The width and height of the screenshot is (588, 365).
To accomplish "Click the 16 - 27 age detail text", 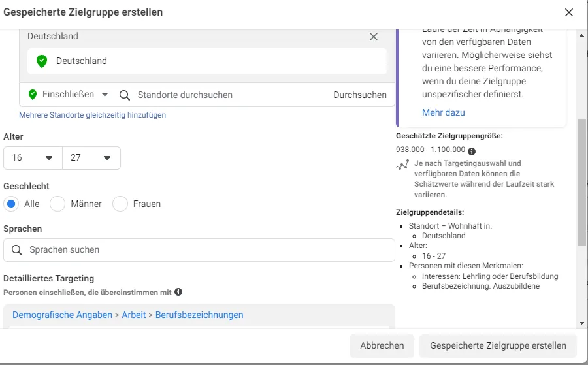I will coord(434,256).
